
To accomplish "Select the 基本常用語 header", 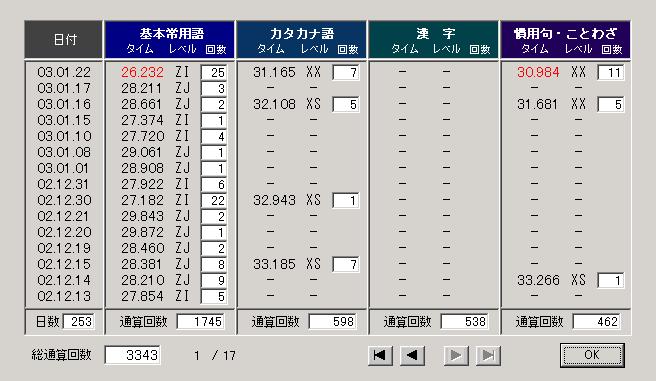I will (170, 40).
